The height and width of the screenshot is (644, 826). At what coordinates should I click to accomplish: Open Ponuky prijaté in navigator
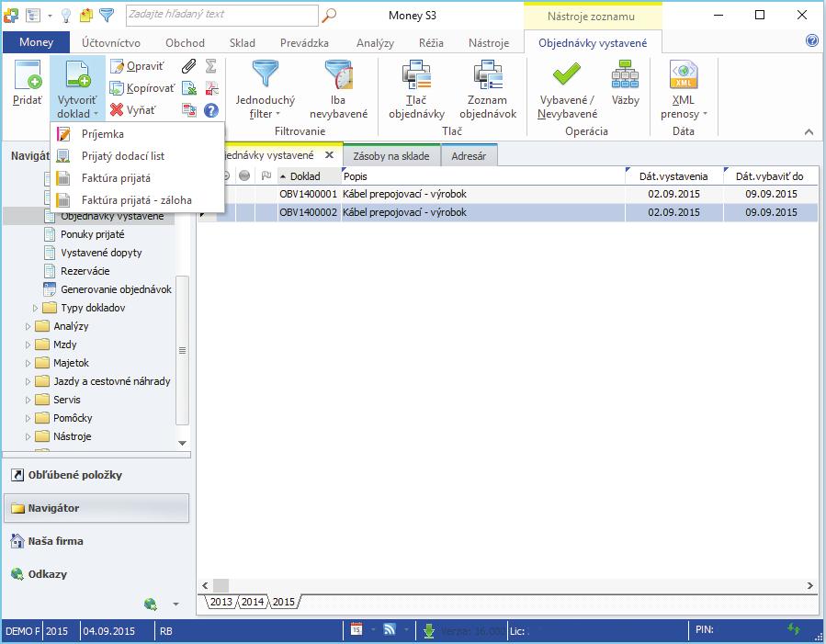pyautogui.click(x=92, y=234)
